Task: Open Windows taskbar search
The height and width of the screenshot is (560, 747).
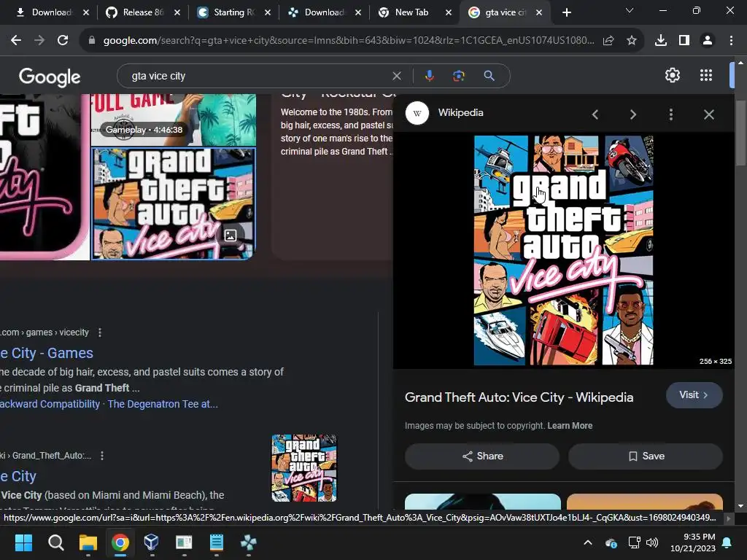Action: click(x=55, y=542)
